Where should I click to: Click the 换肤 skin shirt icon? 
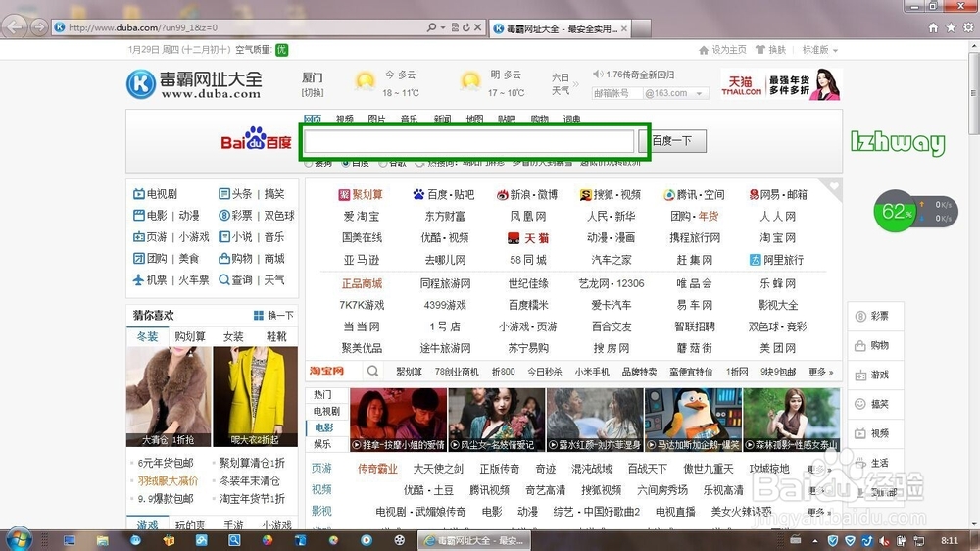tap(770, 49)
